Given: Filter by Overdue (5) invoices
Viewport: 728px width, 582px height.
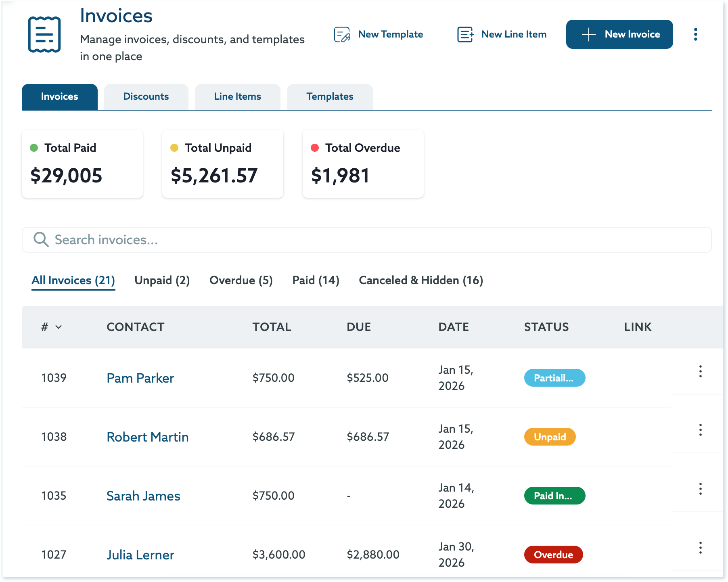Looking at the screenshot, I should [x=241, y=281].
